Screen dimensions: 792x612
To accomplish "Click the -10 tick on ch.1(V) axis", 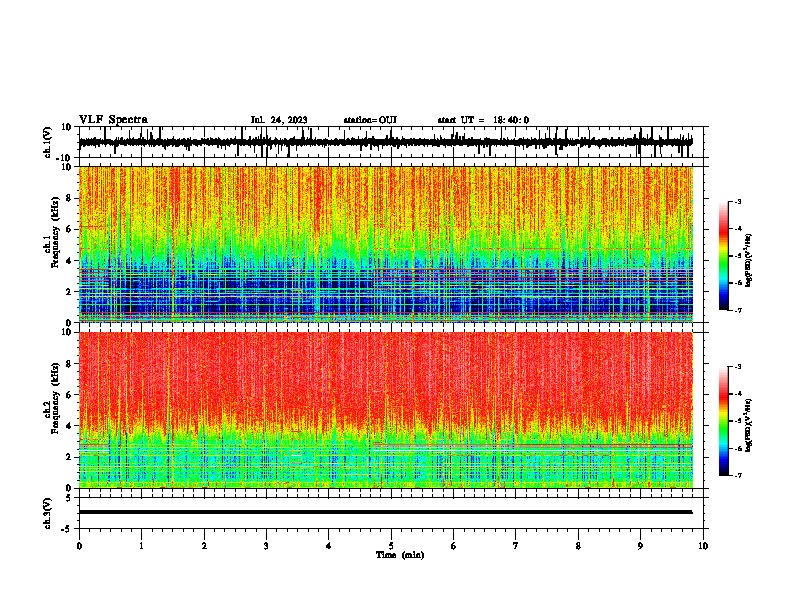I will pos(65,158).
